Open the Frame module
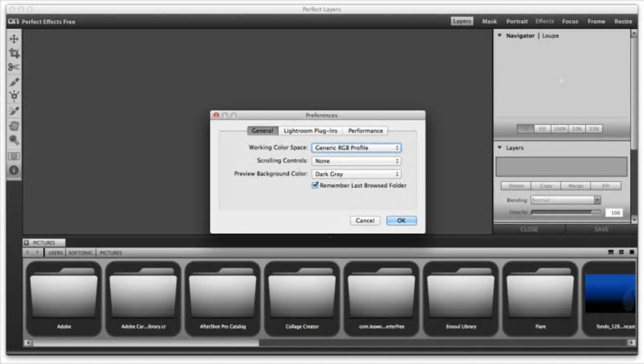The image size is (644, 364). click(x=596, y=21)
